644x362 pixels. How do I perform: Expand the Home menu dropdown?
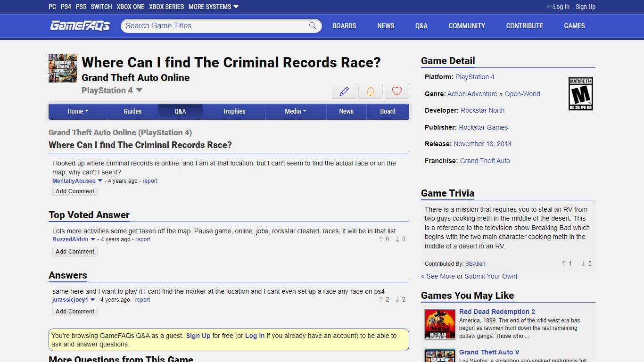78,111
